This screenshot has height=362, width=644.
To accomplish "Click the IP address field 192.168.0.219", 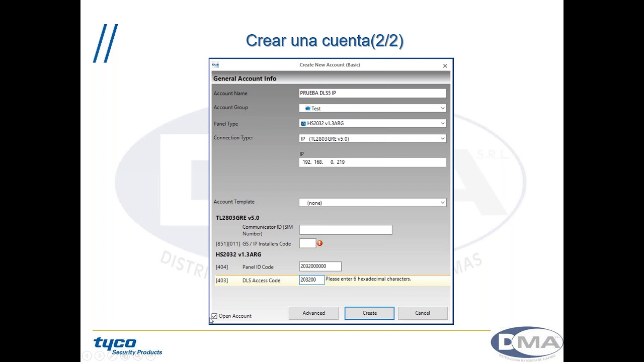I will (373, 162).
